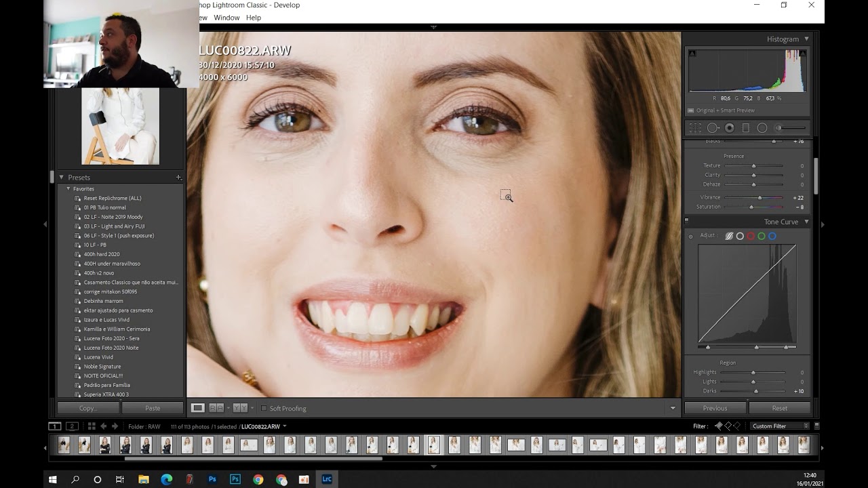Switch to Loupe view icon in toolbar

click(198, 408)
